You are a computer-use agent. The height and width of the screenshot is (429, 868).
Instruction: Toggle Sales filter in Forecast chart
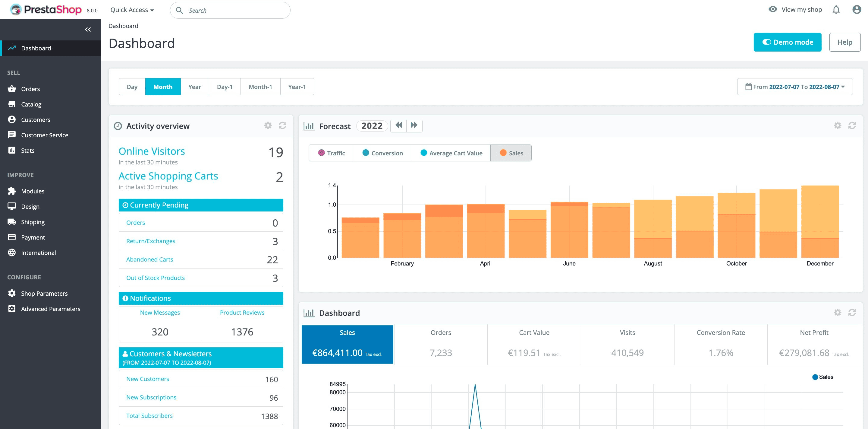510,153
